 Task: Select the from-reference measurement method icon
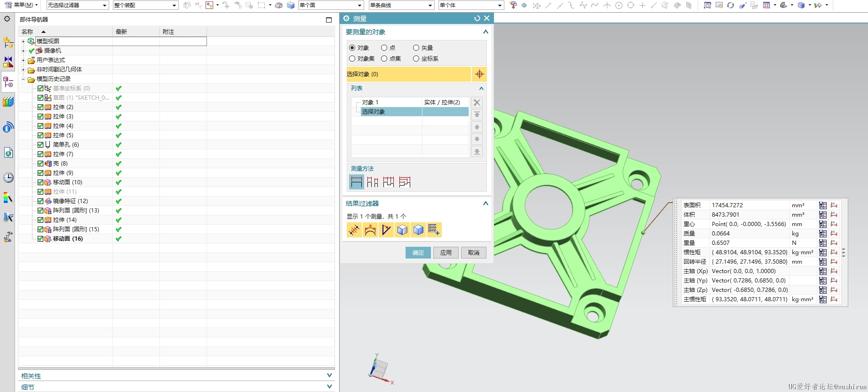click(x=405, y=182)
